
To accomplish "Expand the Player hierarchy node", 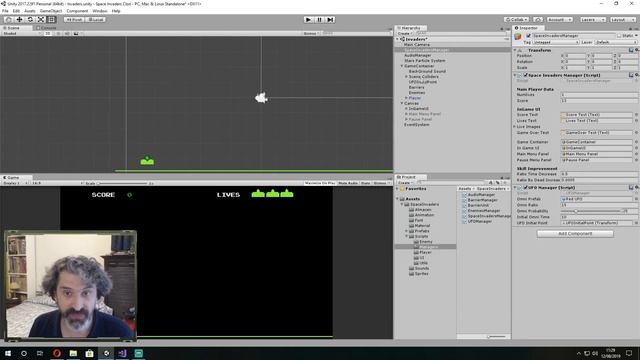I will 406,98.
